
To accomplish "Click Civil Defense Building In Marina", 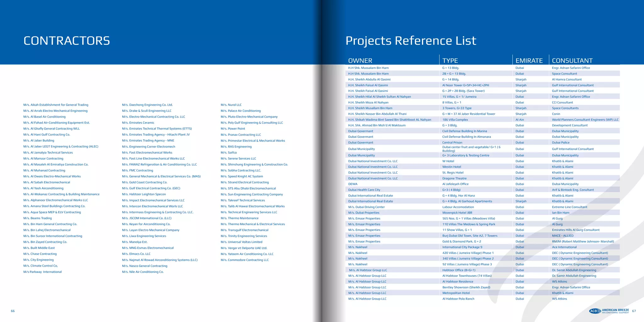I will (464, 131).
